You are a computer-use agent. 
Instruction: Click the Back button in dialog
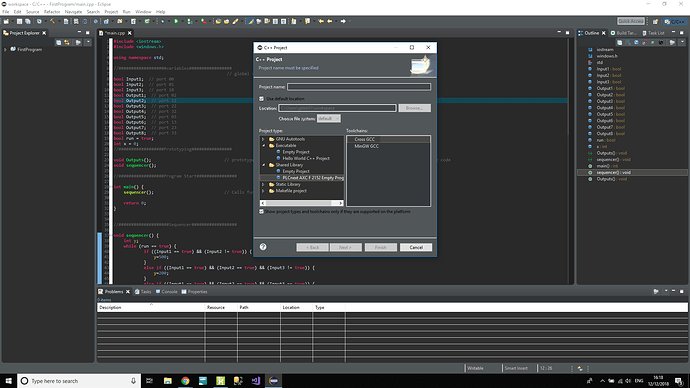(x=312, y=247)
